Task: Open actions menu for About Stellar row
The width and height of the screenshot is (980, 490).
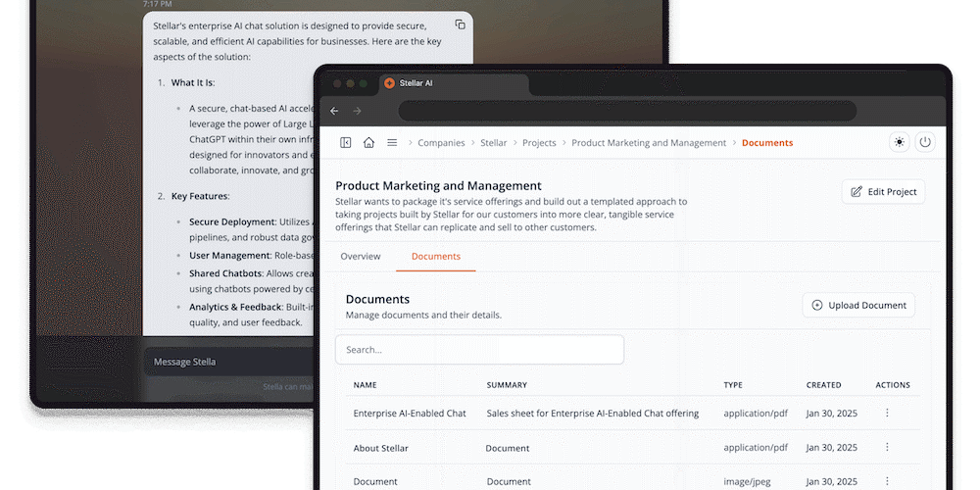Action: coord(887,447)
